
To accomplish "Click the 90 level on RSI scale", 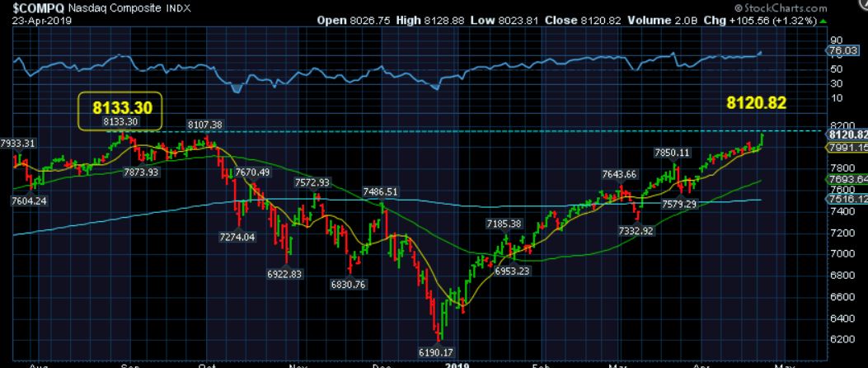I will (x=837, y=40).
